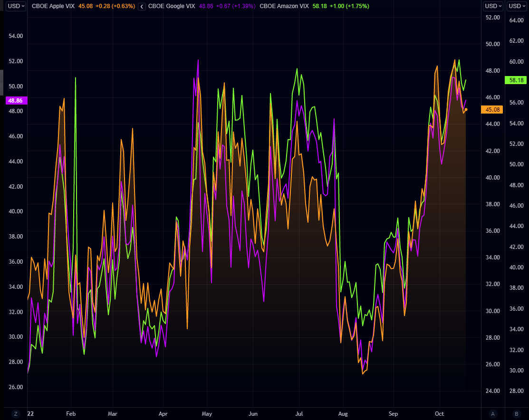Click the Feb label on the time axis
Image resolution: width=529 pixels, height=420 pixels.
pos(71,414)
